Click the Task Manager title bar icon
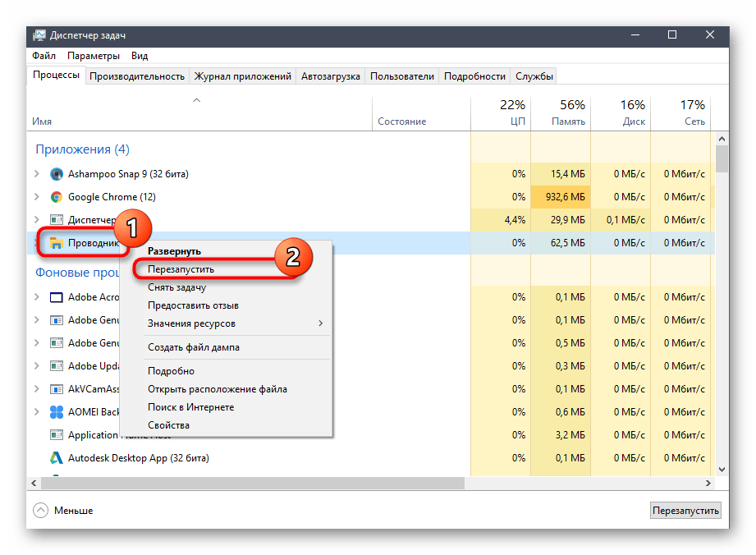This screenshot has width=756, height=555. [x=39, y=35]
